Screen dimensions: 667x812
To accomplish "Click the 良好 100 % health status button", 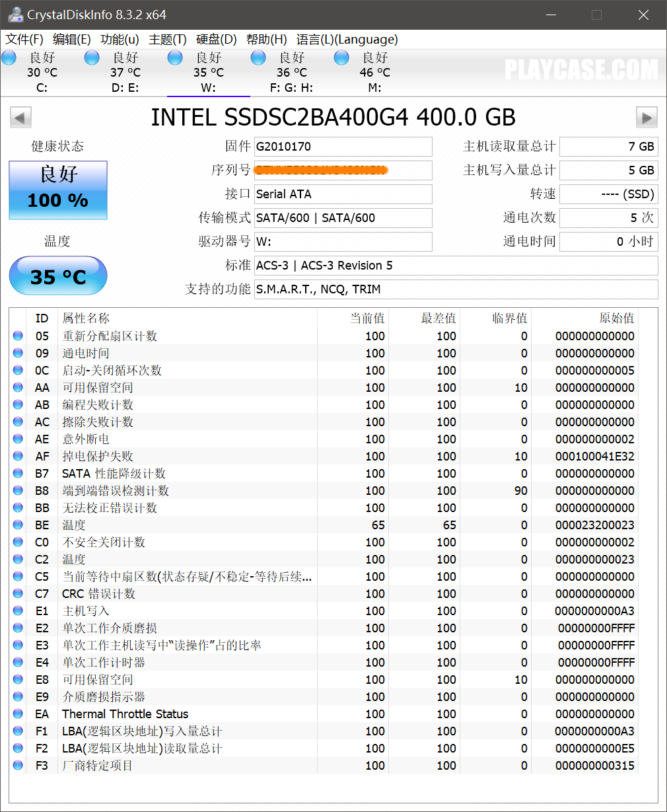I will click(x=58, y=190).
